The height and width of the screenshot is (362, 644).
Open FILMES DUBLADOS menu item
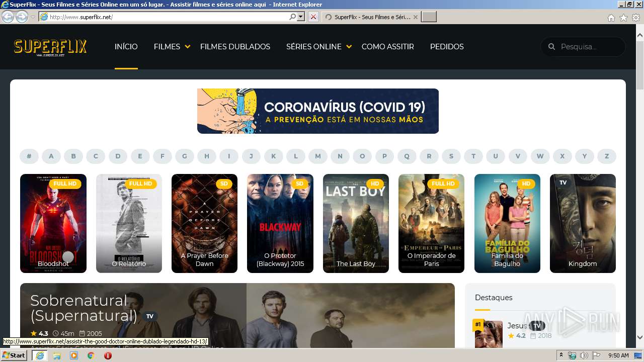click(235, 47)
